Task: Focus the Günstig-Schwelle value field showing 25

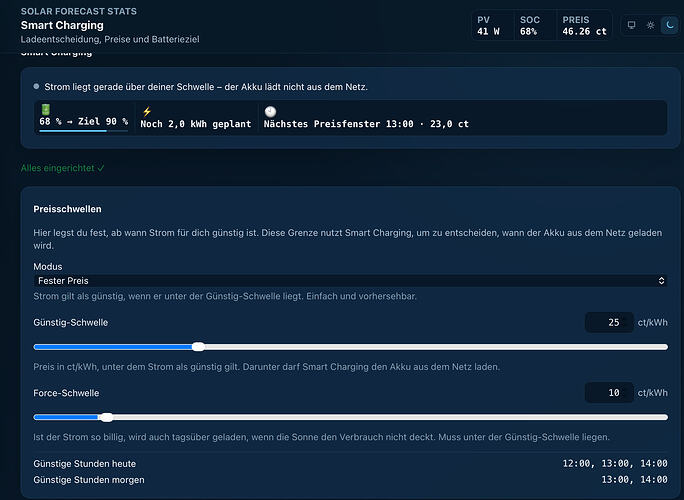Action: point(609,322)
